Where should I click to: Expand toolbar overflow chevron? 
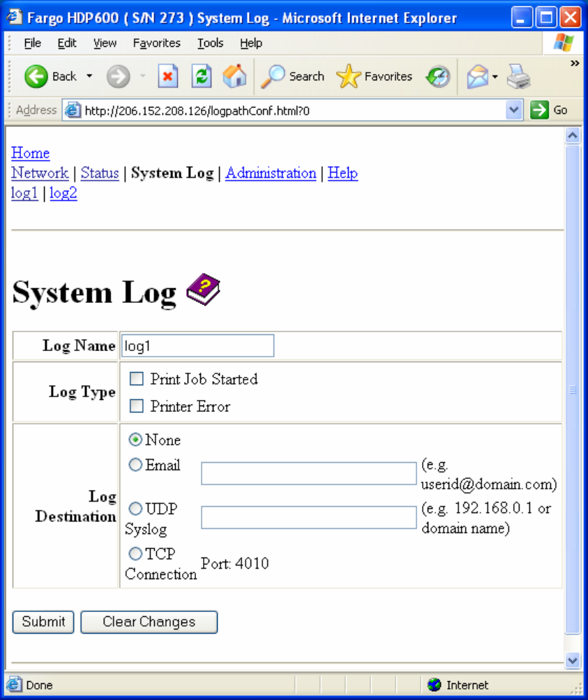(x=575, y=64)
